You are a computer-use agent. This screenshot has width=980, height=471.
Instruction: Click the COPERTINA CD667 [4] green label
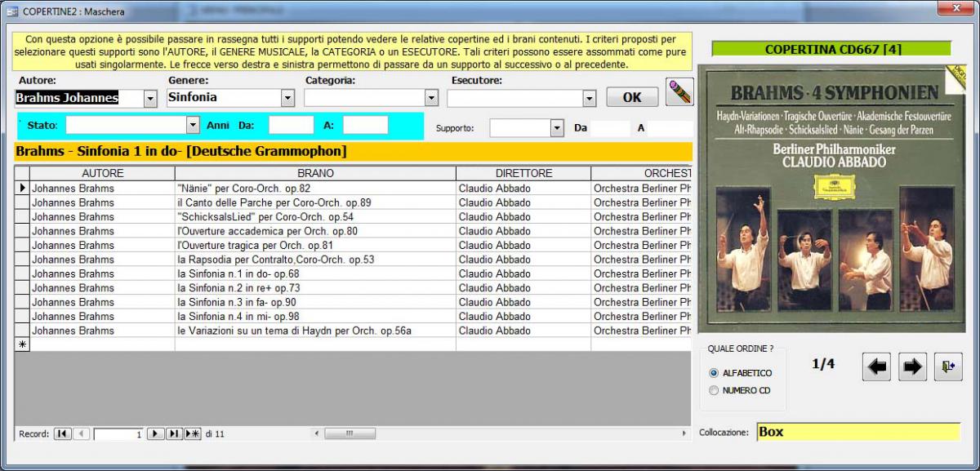point(831,49)
